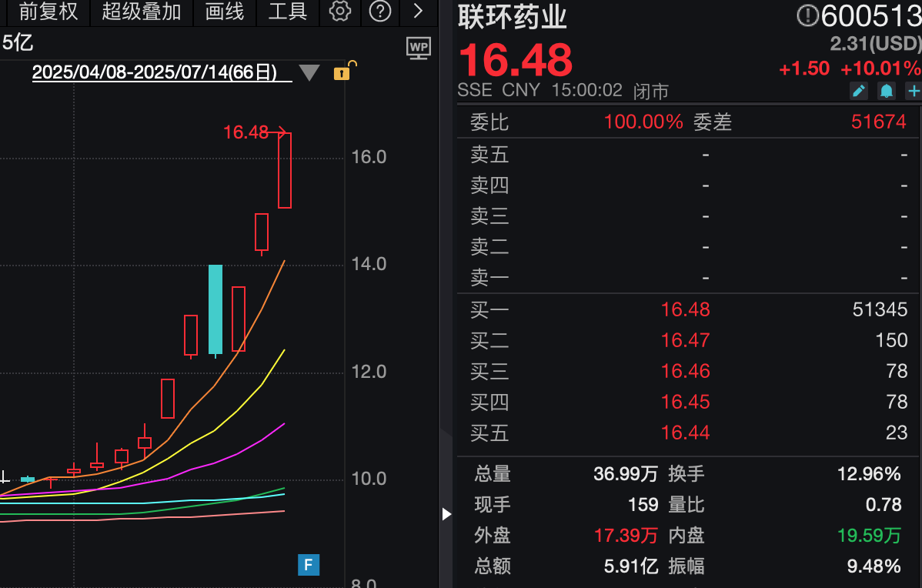Click 内盘 value 19.59万
This screenshot has width=922, height=588.
tap(869, 536)
